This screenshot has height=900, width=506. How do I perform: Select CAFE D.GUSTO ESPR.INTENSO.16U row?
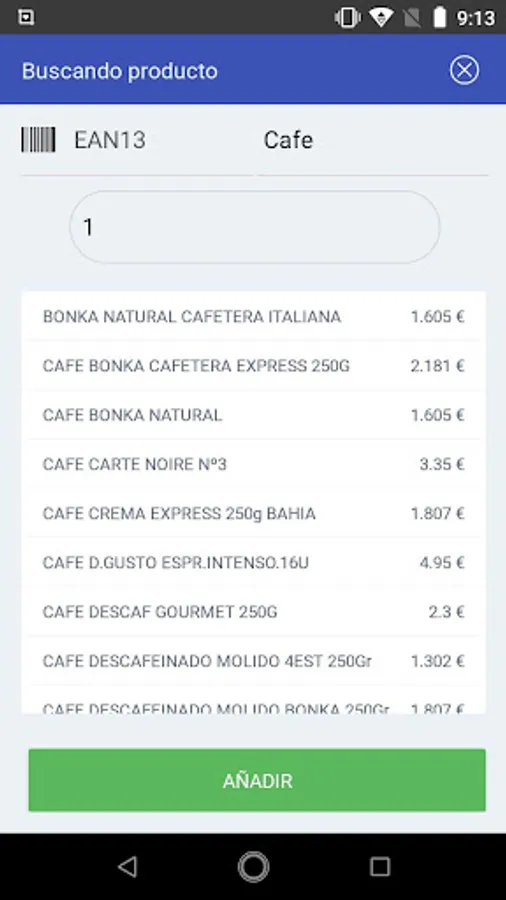click(254, 562)
